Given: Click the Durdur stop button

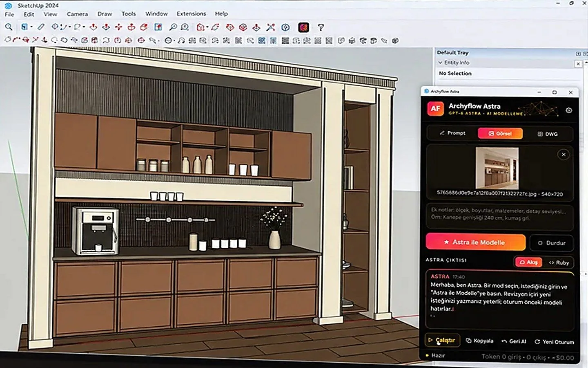Looking at the screenshot, I should 552,243.
